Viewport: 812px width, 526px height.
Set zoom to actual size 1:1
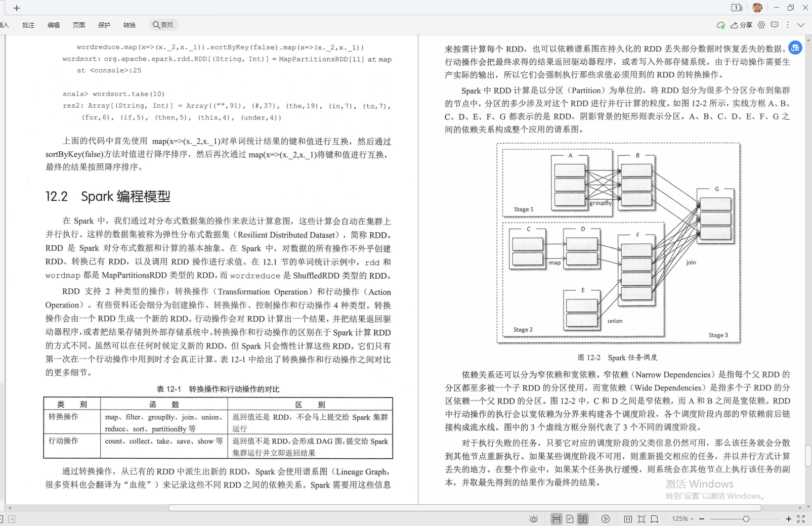tap(628, 519)
